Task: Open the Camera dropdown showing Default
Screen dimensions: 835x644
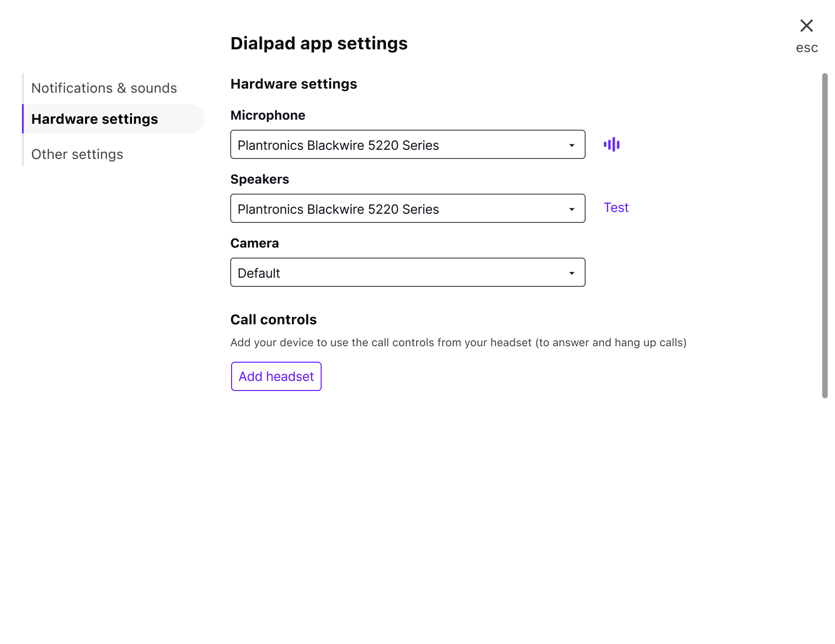Action: pos(407,273)
